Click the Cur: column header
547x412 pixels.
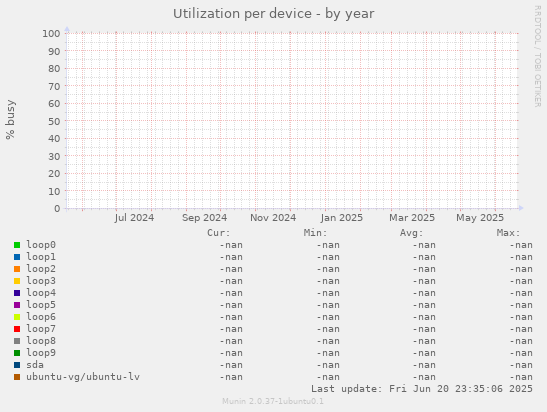click(x=219, y=233)
